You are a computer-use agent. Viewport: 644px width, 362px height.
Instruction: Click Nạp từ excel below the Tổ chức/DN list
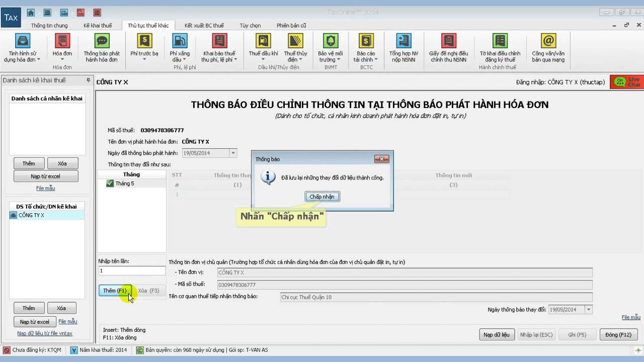(35, 322)
